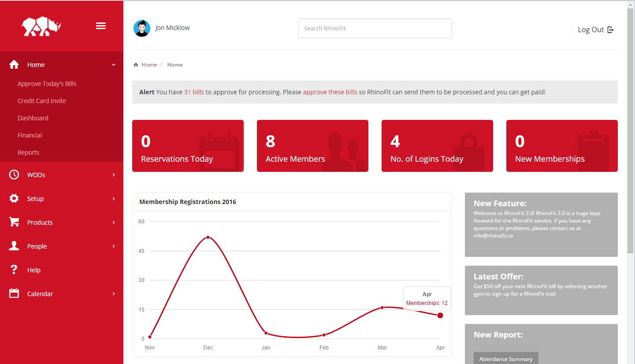Click the 'New Report:' heading
This screenshot has width=635, height=364.
(x=498, y=335)
